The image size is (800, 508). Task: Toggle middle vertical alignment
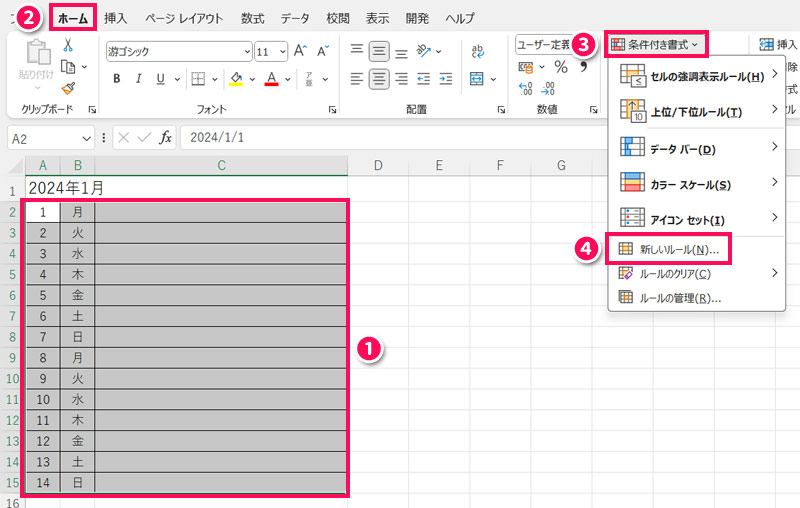379,51
